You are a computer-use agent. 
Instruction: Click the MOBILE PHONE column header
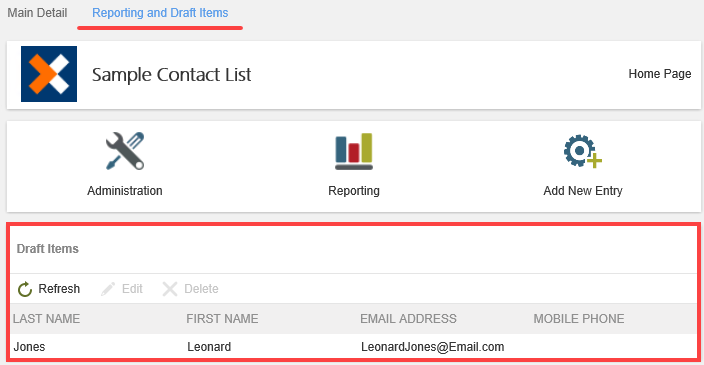[x=579, y=319]
